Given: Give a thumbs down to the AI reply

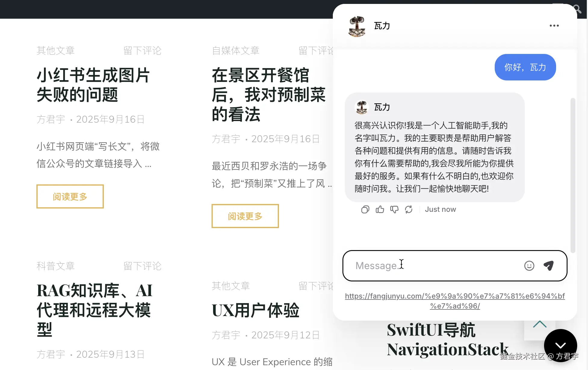Looking at the screenshot, I should coord(394,209).
